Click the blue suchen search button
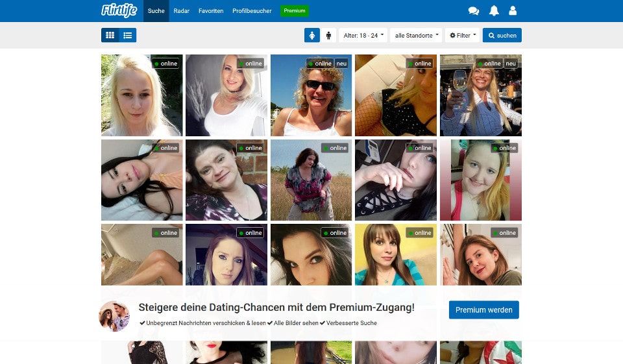The height and width of the screenshot is (364, 623). [502, 35]
